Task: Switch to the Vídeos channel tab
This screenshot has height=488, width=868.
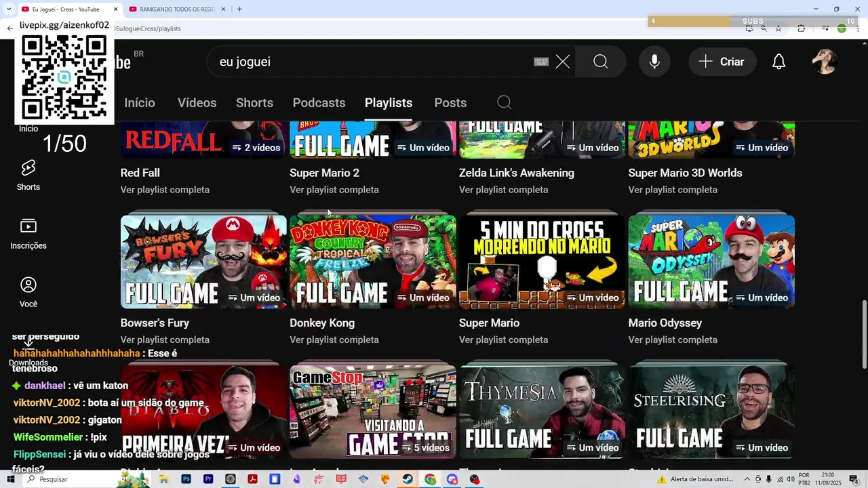Action: click(197, 102)
